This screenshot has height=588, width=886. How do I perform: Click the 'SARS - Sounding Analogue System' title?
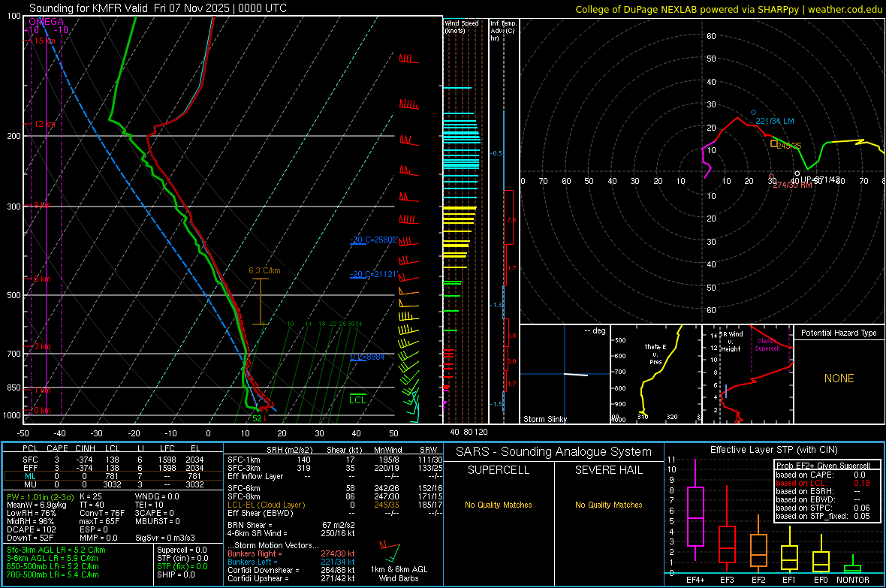point(553,451)
